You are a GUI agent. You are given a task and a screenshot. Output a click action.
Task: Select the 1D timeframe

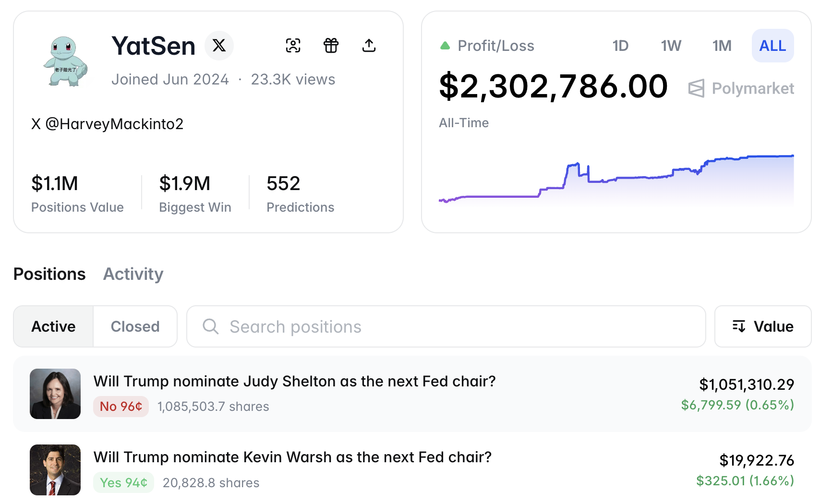620,46
